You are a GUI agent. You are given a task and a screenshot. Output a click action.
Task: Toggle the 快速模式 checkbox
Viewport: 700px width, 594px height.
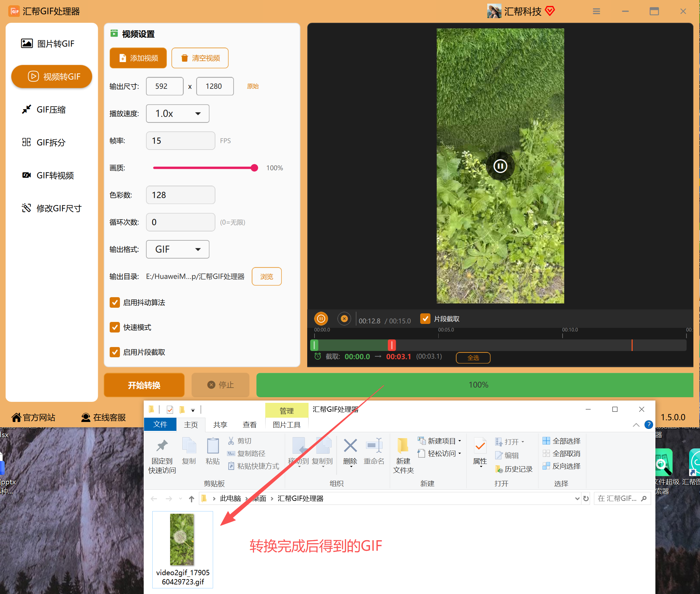(115, 327)
